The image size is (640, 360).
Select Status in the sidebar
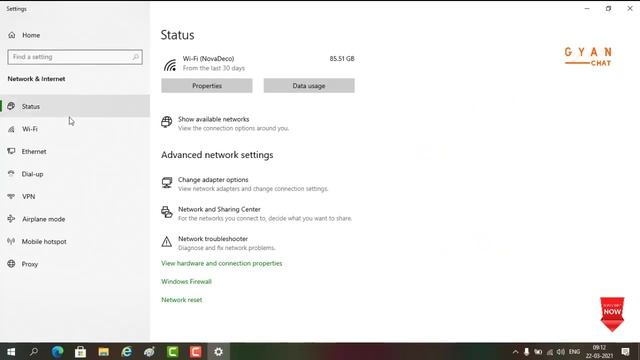pos(75,106)
